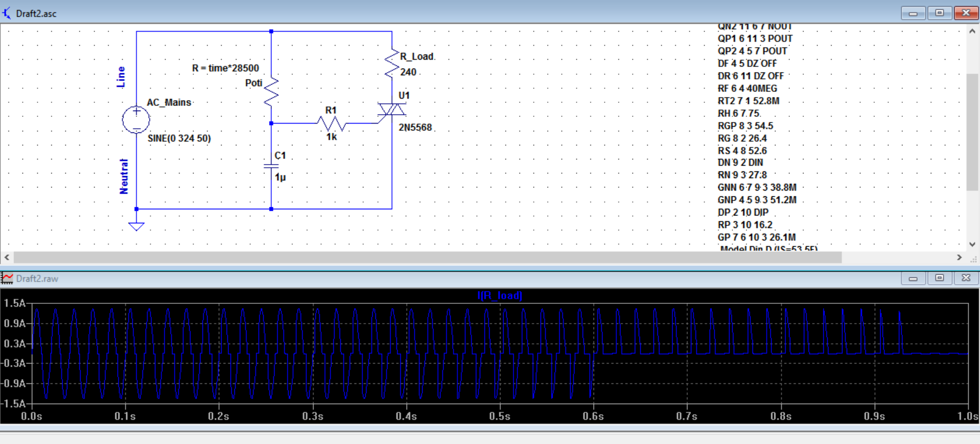Click the RS 4 8 52.6 line
Image resolution: width=980 pixels, height=444 pixels.
pos(742,151)
